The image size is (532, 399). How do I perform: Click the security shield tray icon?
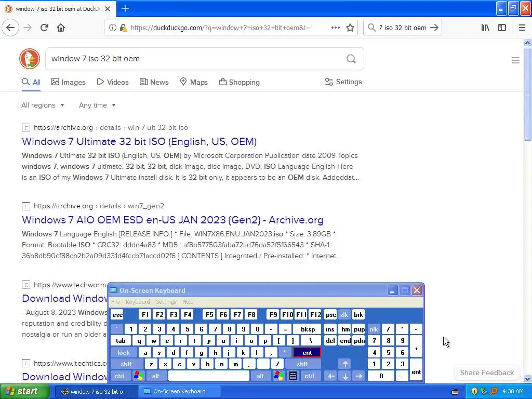[474, 391]
